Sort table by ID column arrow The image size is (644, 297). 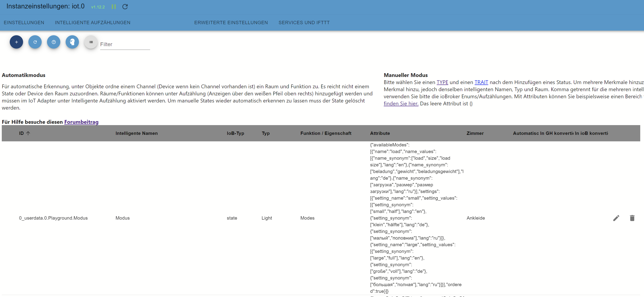tap(28, 133)
